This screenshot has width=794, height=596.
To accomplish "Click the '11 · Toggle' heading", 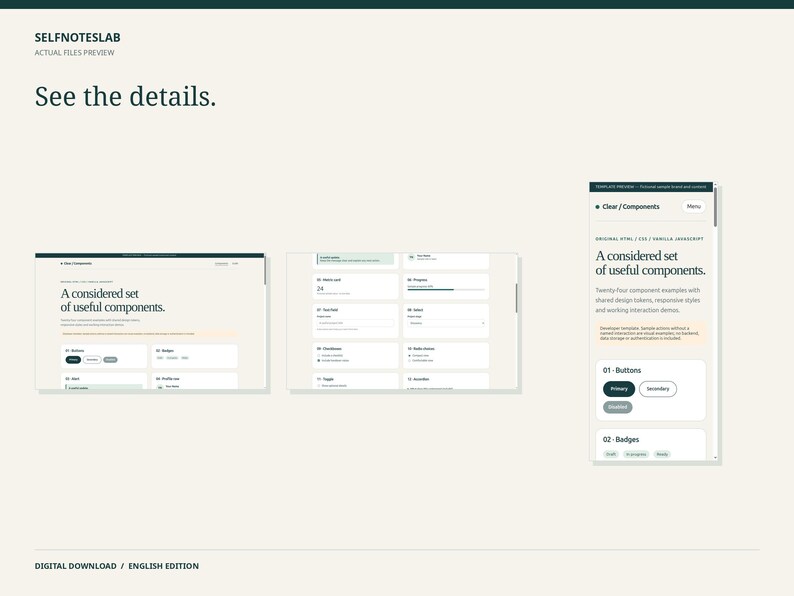I will point(325,379).
